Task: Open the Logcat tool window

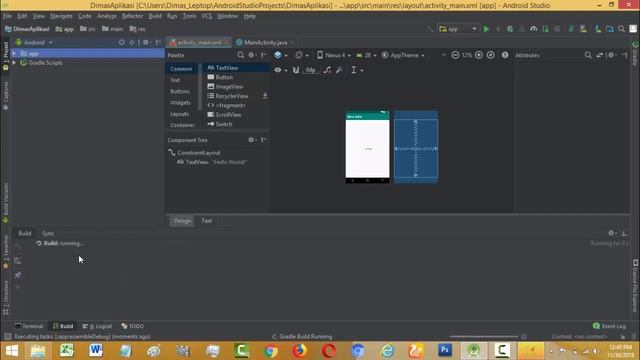Action: click(97, 326)
